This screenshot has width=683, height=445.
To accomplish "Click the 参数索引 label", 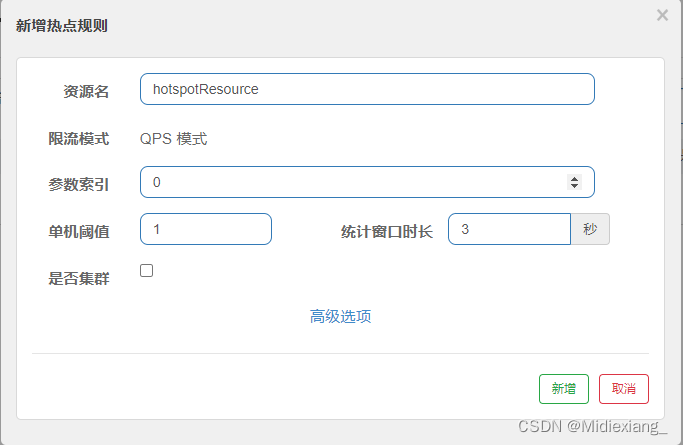I will pyautogui.click(x=78, y=185).
